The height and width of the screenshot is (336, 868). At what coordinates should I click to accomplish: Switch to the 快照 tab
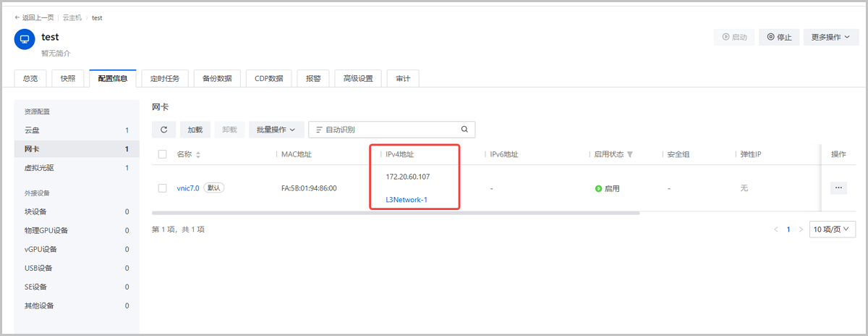(x=68, y=78)
